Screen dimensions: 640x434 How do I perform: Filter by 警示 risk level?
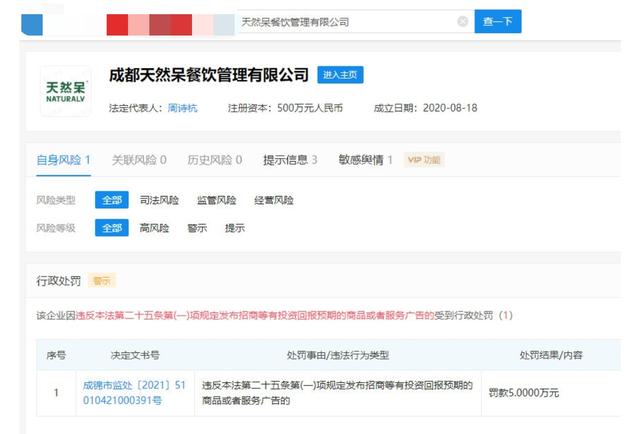(197, 228)
